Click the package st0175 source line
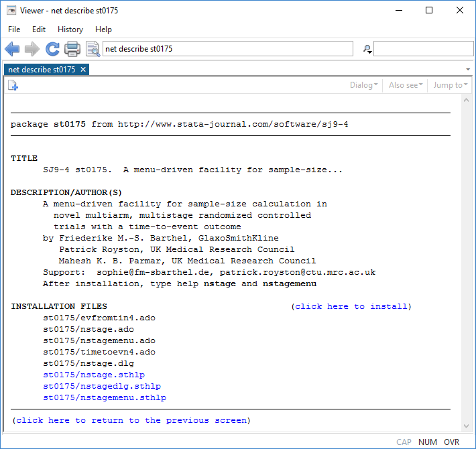Viewport: 476px width, 449px height. pos(180,125)
